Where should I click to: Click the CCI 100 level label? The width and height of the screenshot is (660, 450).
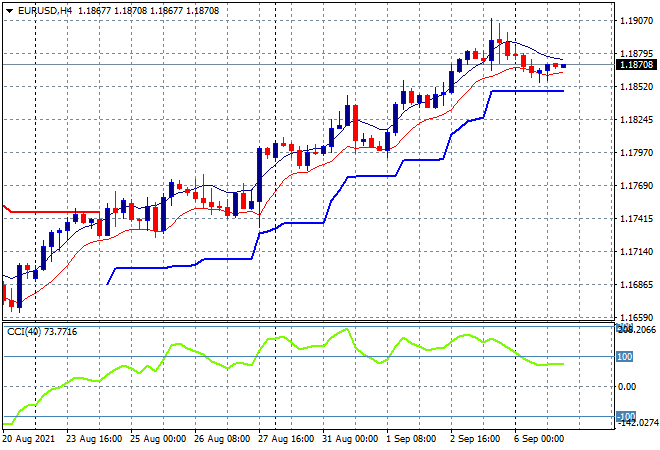[x=624, y=357]
